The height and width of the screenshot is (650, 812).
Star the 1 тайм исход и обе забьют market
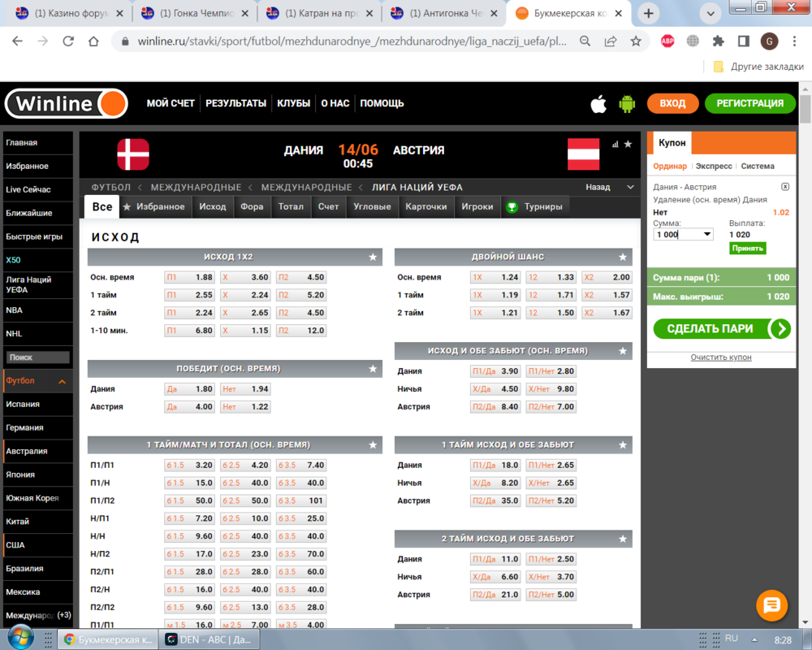pyautogui.click(x=623, y=445)
